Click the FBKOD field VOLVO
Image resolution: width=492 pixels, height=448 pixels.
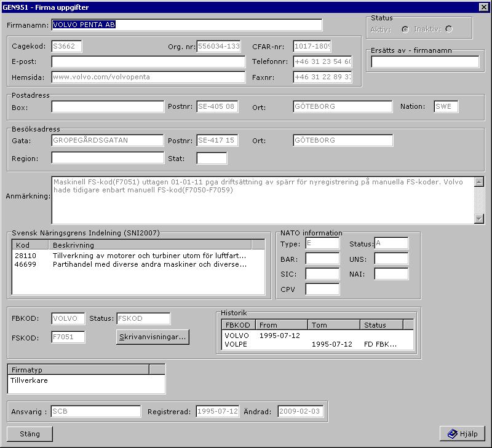pos(68,318)
